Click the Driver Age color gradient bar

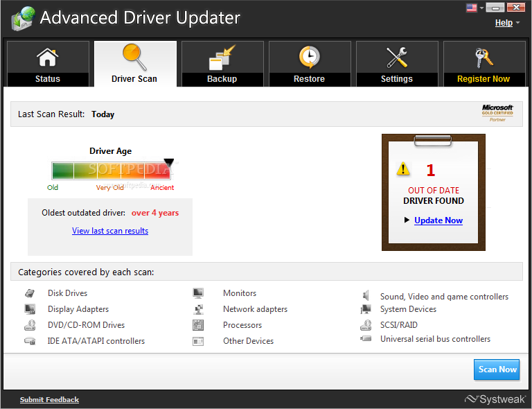pyautogui.click(x=111, y=171)
